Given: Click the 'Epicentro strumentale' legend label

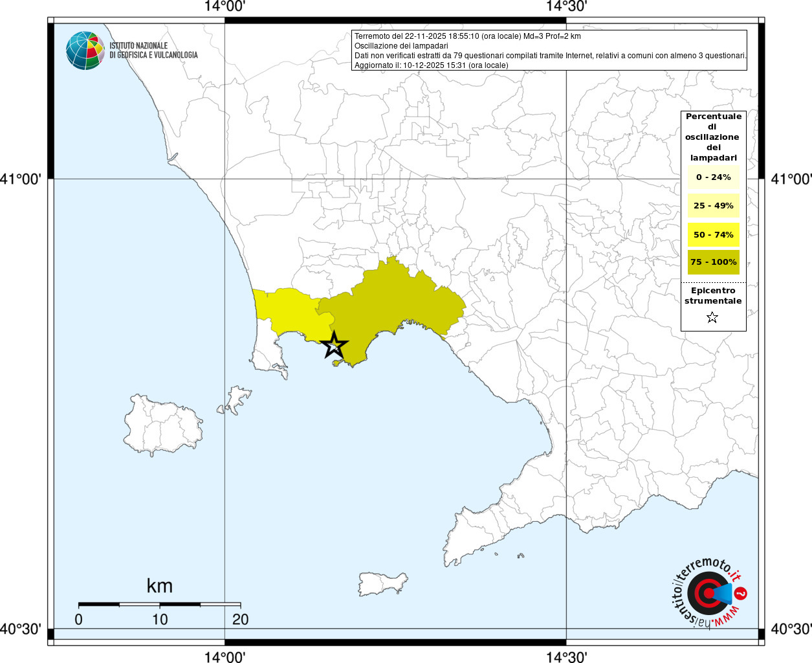Looking at the screenshot, I should point(713,295).
